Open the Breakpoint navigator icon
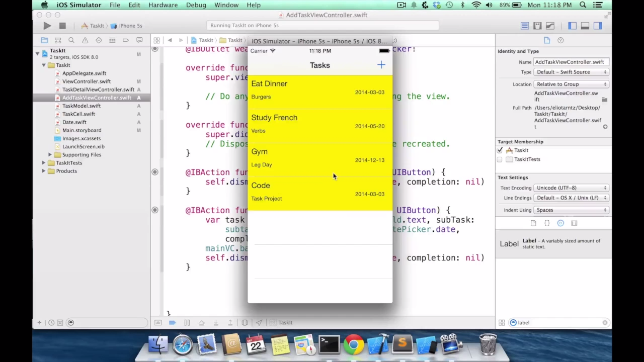644x362 pixels. pos(126,40)
